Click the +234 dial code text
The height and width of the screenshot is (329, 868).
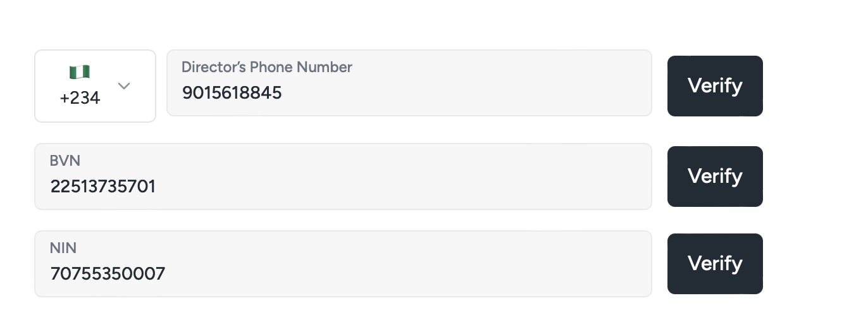pyautogui.click(x=80, y=98)
